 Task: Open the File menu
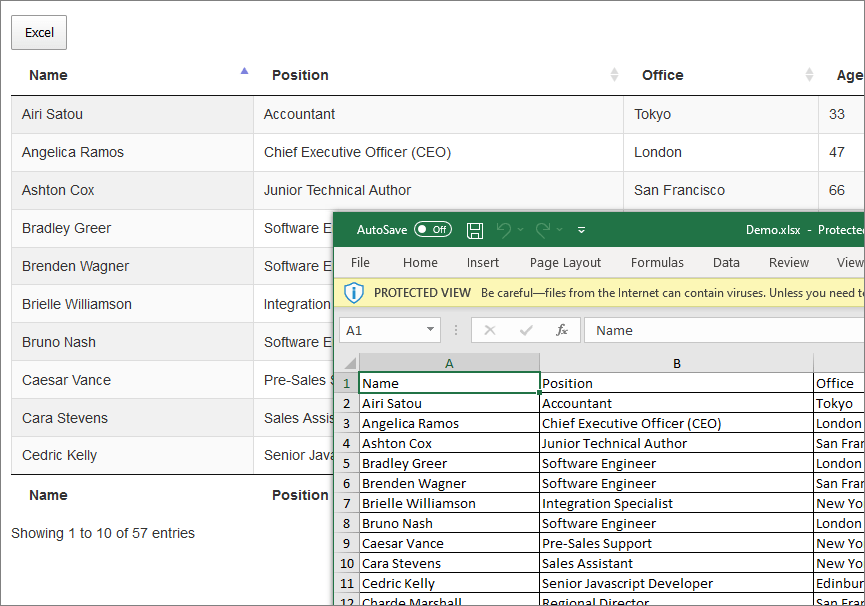pyautogui.click(x=360, y=262)
